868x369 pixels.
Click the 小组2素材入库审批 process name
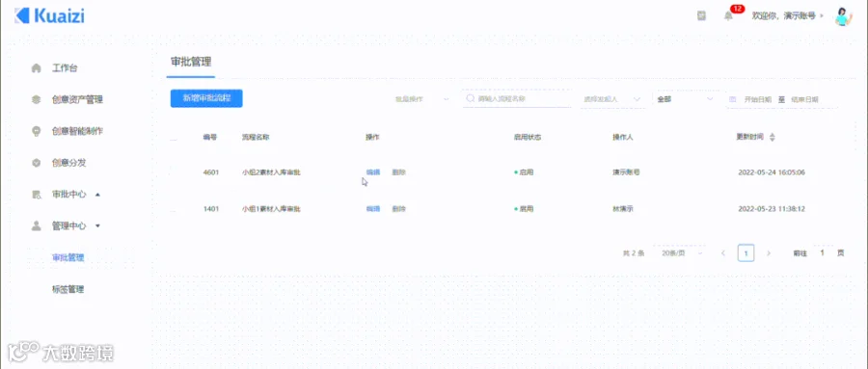(x=271, y=172)
